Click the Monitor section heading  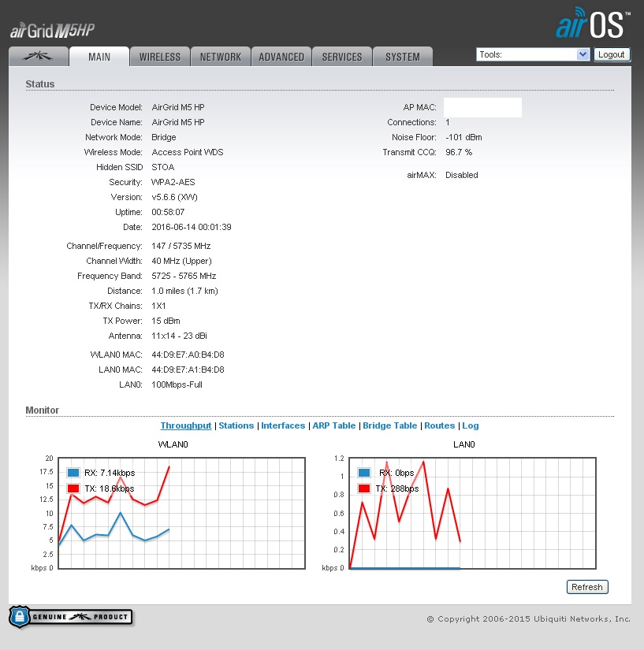[x=43, y=410]
